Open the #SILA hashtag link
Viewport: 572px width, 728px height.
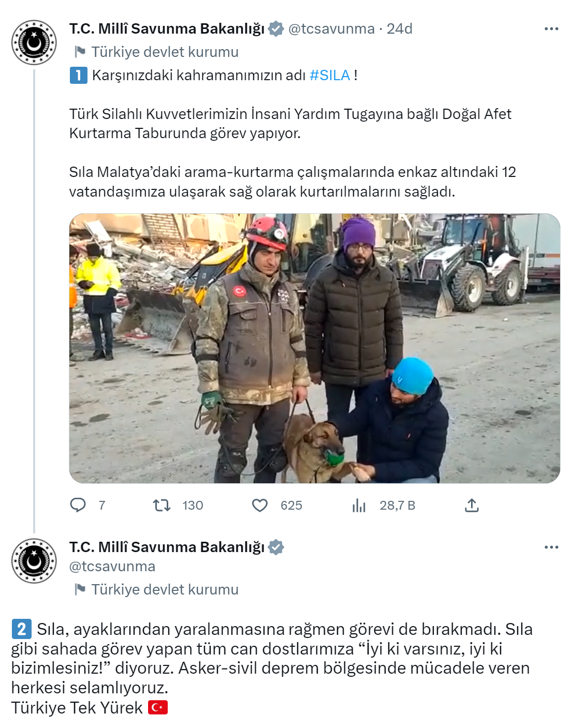tap(330, 76)
